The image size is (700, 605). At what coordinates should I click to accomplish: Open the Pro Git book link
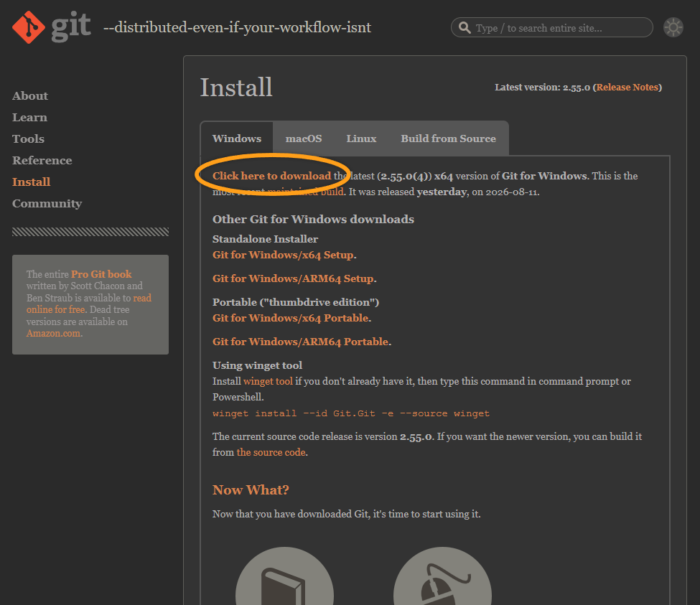coord(101,274)
